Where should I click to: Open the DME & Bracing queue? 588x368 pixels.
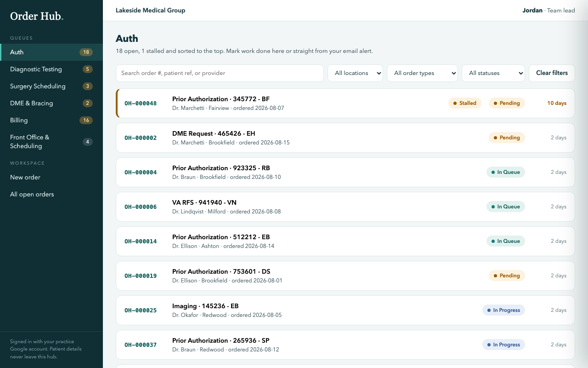51,103
